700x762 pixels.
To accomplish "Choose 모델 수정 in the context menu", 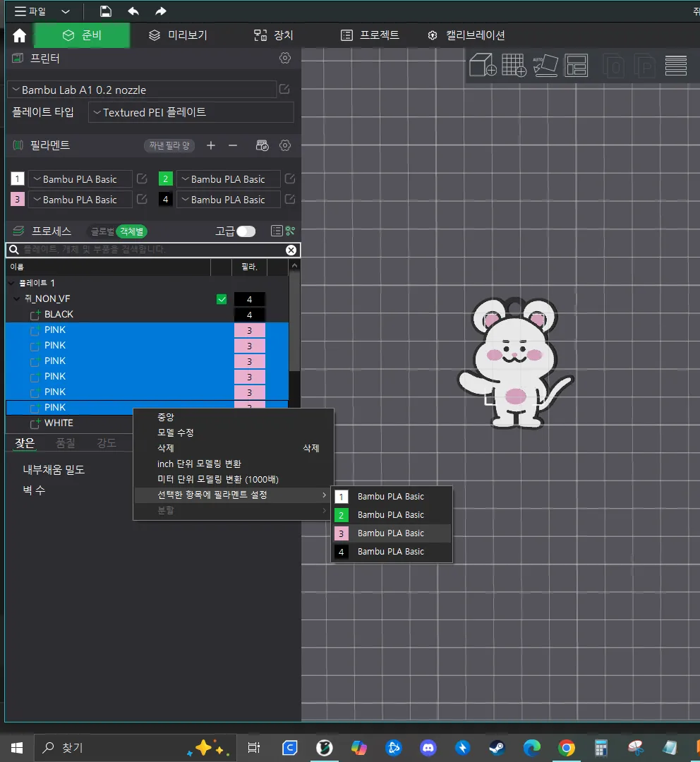I will click(x=234, y=433).
